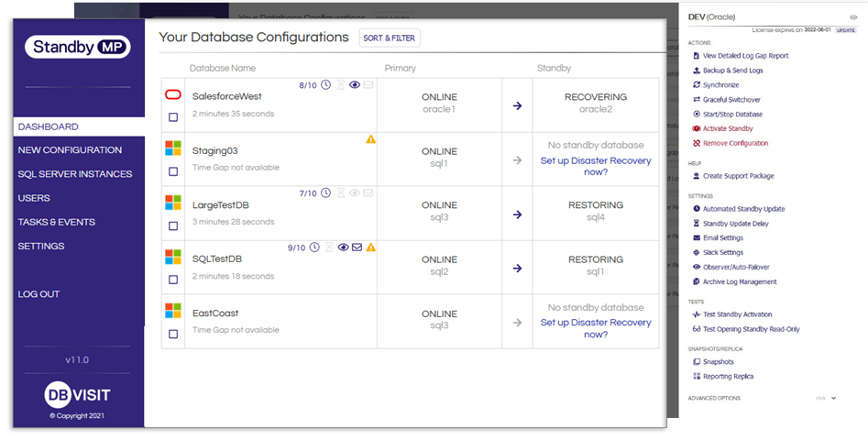Click the clock icon in SQLTestDB row
This screenshot has height=440, width=868.
coord(314,247)
